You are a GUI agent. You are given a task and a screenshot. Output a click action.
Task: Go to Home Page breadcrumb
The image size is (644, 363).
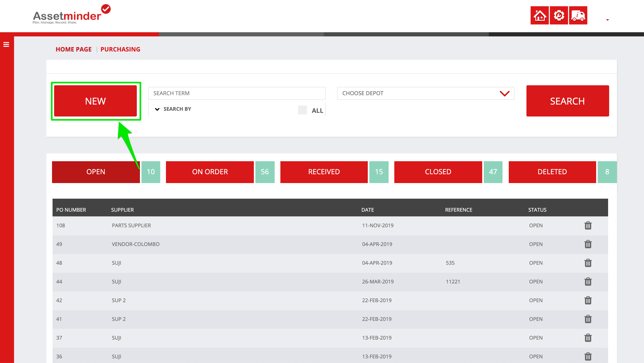pyautogui.click(x=74, y=49)
